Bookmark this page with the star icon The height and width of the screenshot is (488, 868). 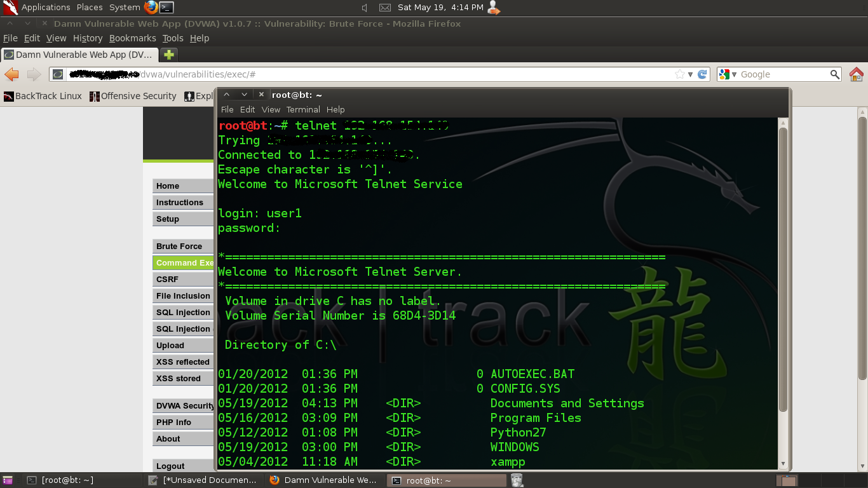click(680, 74)
